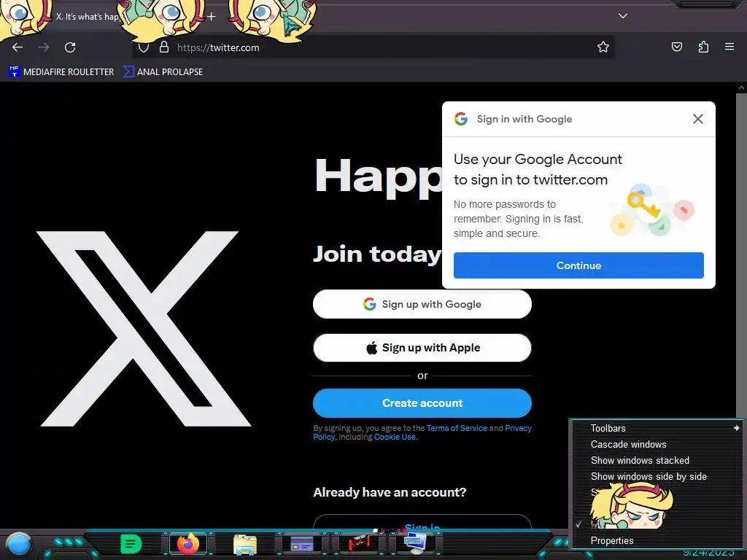Open the Start orb on the taskbar
Image resolution: width=747 pixels, height=560 pixels.
click(x=19, y=544)
